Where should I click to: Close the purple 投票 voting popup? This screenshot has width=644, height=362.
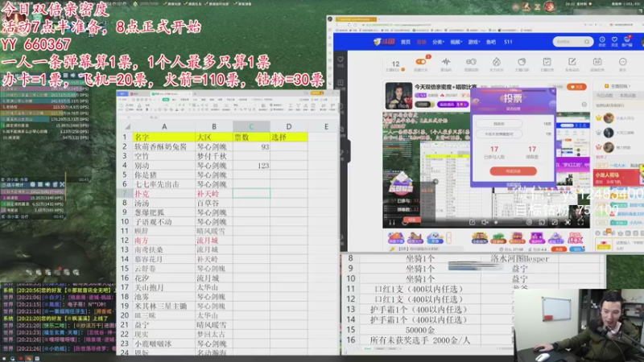click(x=553, y=91)
